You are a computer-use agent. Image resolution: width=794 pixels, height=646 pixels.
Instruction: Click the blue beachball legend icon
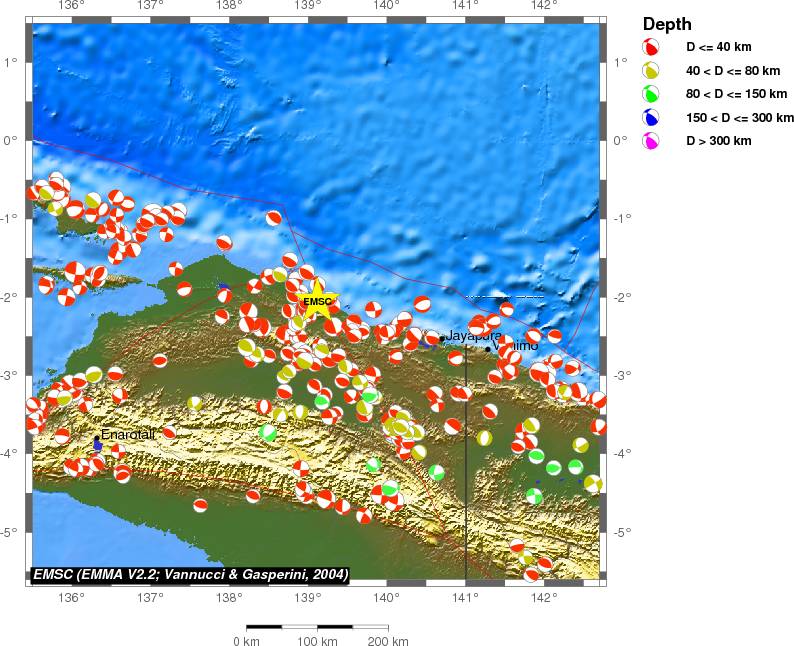tap(651, 118)
